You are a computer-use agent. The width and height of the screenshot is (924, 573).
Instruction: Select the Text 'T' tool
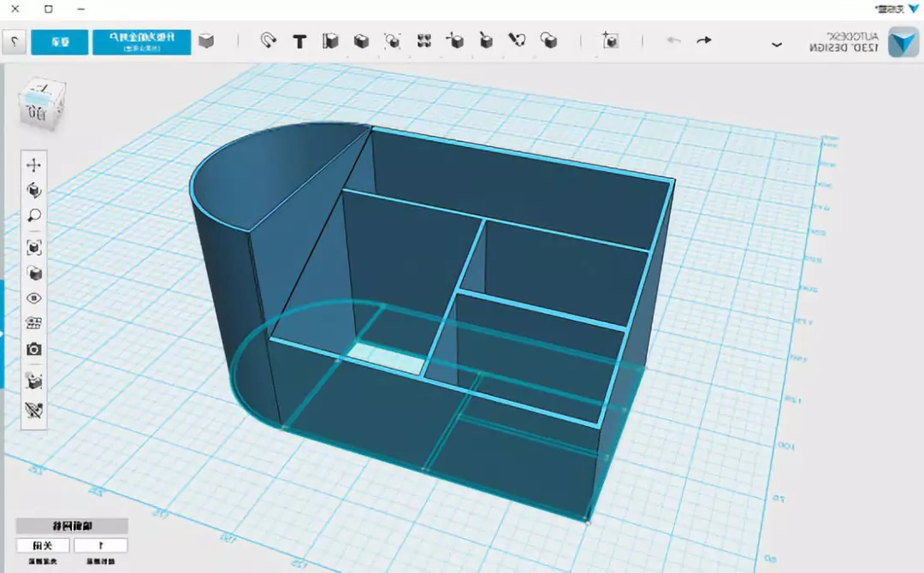[x=299, y=41]
